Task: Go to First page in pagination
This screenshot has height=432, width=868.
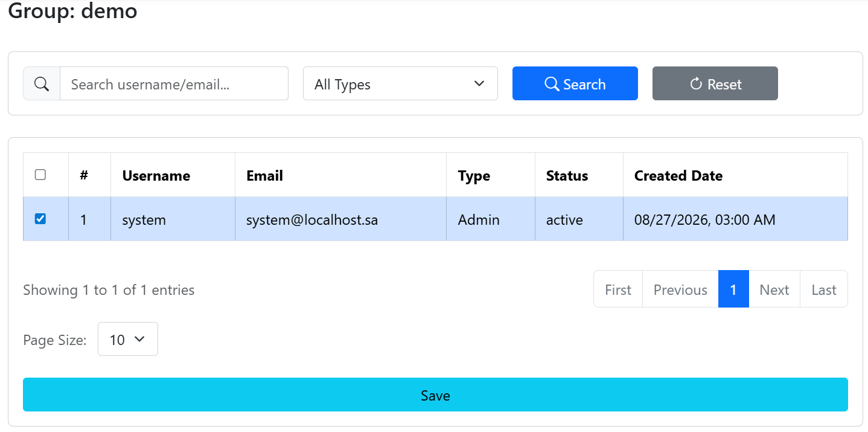Action: (618, 289)
